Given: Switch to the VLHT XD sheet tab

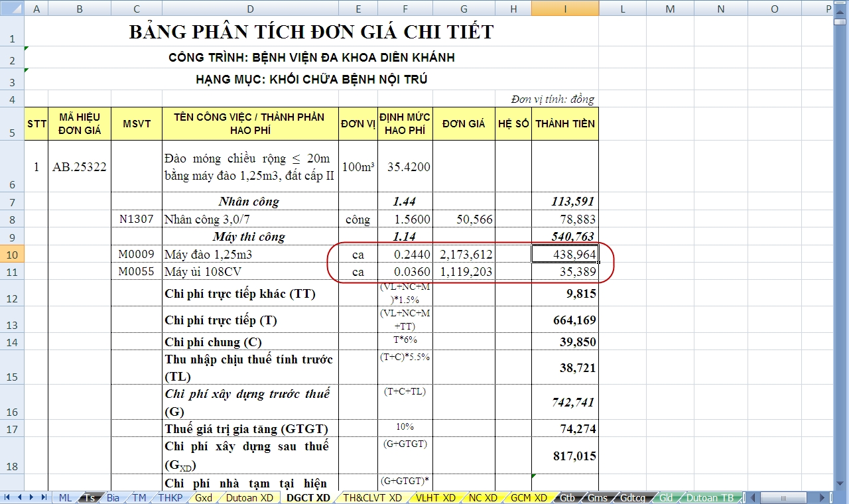Looking at the screenshot, I should [x=436, y=497].
